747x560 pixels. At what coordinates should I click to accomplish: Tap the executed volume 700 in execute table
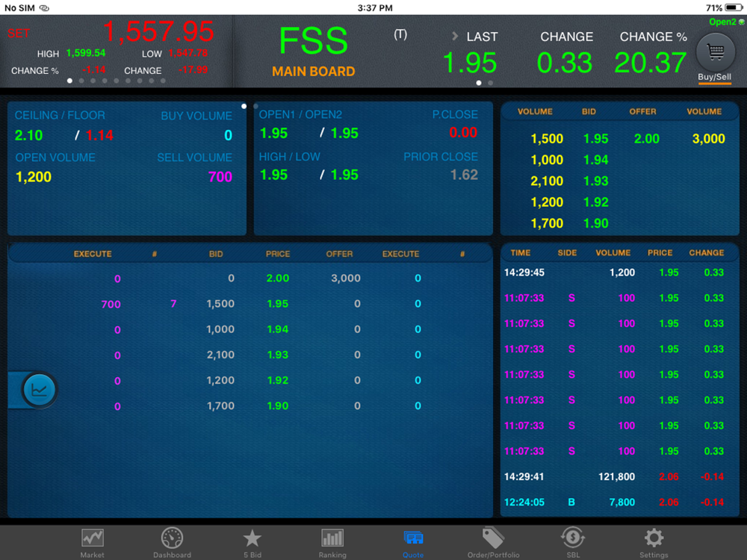click(x=111, y=305)
